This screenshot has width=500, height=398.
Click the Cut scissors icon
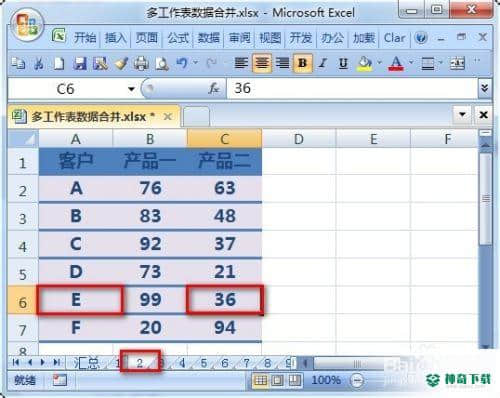(x=39, y=63)
